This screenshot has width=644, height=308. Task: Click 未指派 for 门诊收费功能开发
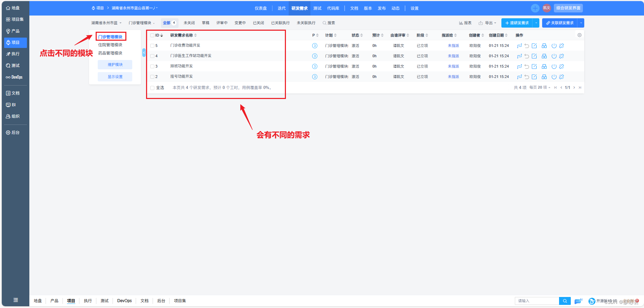453,46
